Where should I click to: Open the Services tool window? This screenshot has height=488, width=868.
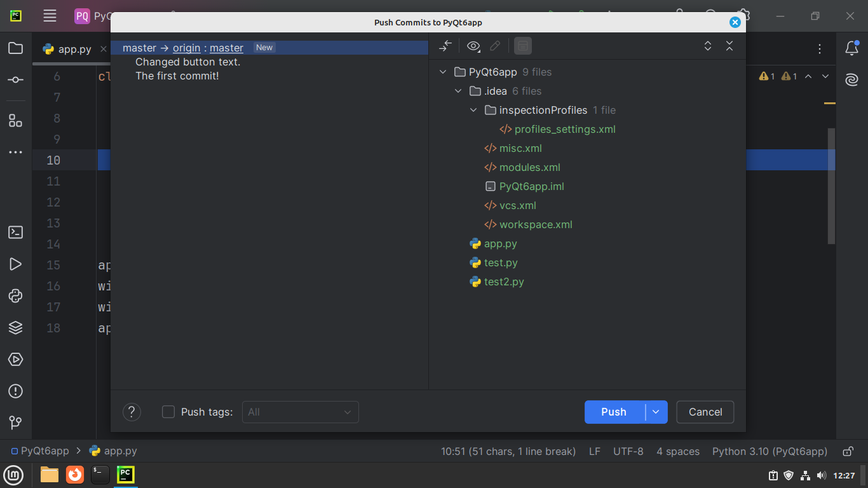pos(16,360)
